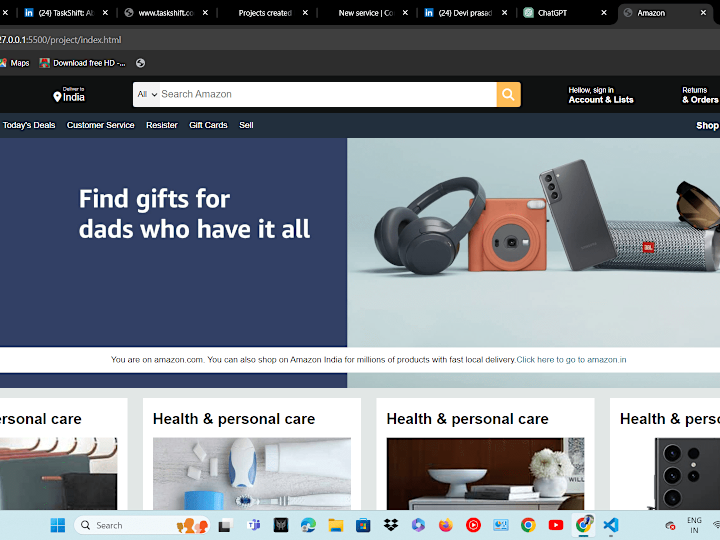Image resolution: width=720 pixels, height=540 pixels.
Task: Open the globe bookmark icon
Action: [141, 63]
